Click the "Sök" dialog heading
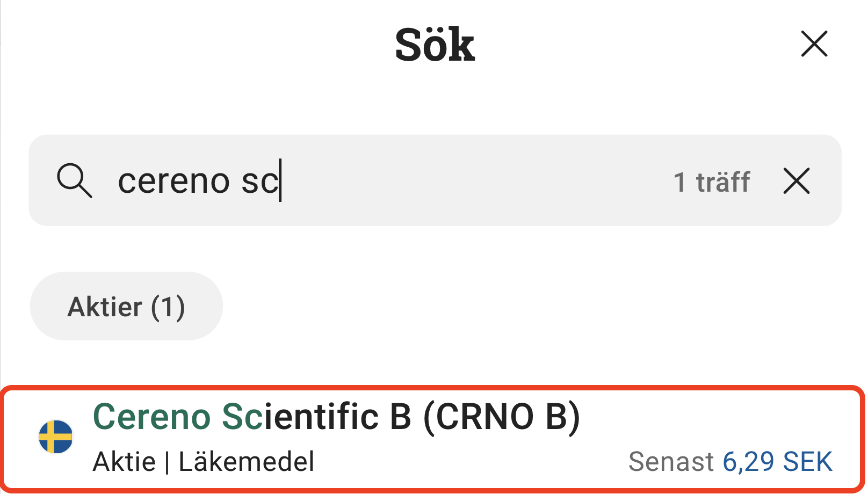 click(435, 45)
